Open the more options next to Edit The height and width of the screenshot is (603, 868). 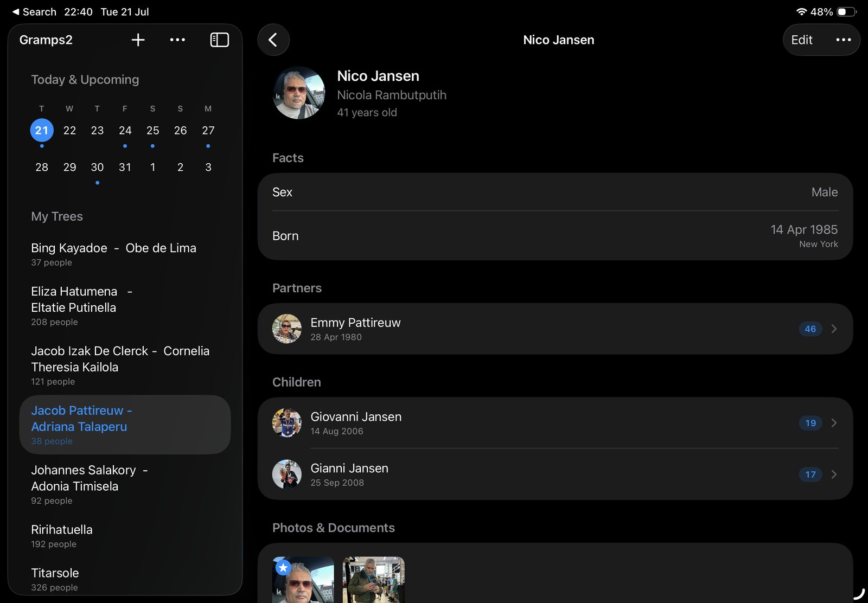tap(843, 40)
